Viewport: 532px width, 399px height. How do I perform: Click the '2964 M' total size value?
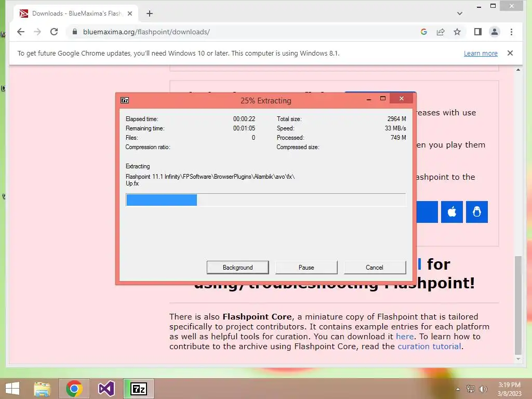point(396,119)
